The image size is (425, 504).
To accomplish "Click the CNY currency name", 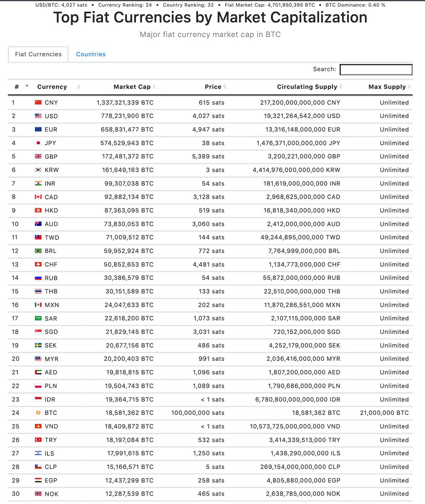I will (x=51, y=102).
